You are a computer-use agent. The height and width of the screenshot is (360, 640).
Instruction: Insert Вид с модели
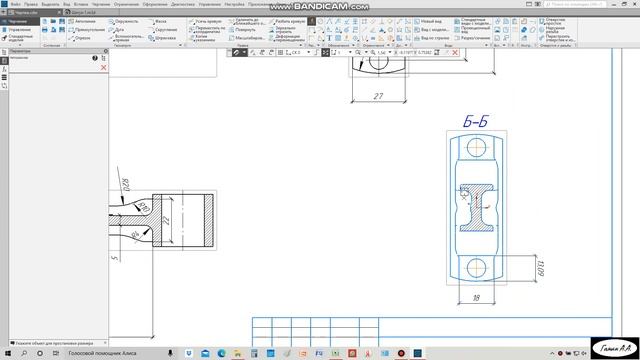tap(431, 30)
